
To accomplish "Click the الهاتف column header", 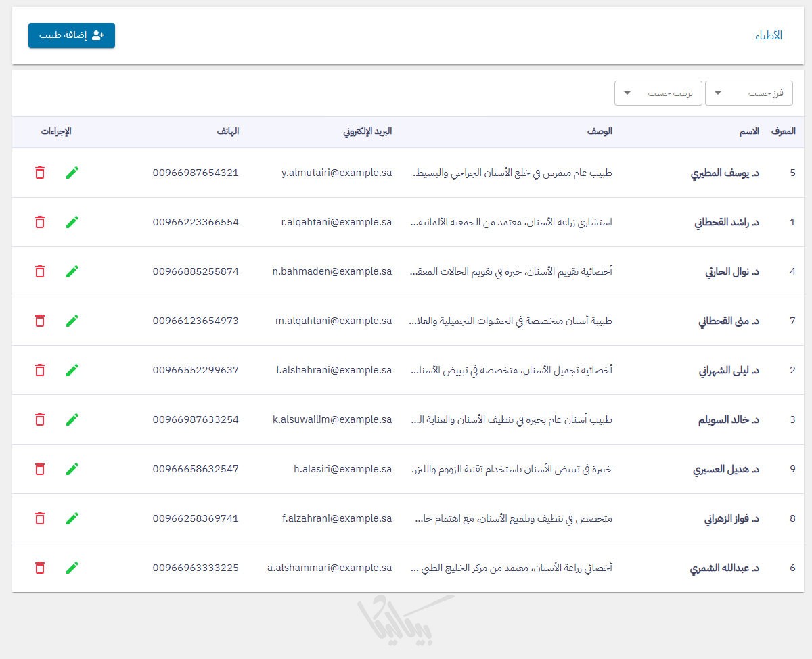I will [x=228, y=131].
